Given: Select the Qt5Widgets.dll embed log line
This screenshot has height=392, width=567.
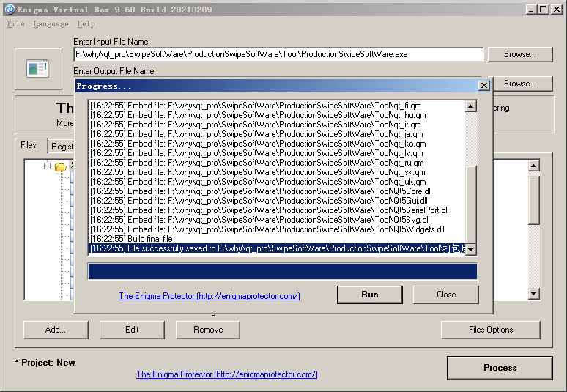Looking at the screenshot, I should pyautogui.click(x=277, y=229).
